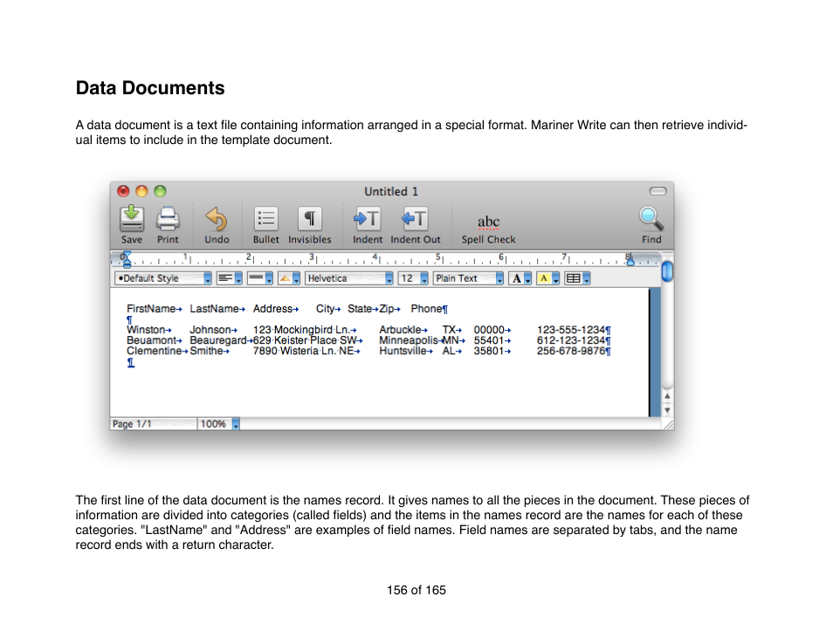Click the Indent Out toolbar icon

415,219
